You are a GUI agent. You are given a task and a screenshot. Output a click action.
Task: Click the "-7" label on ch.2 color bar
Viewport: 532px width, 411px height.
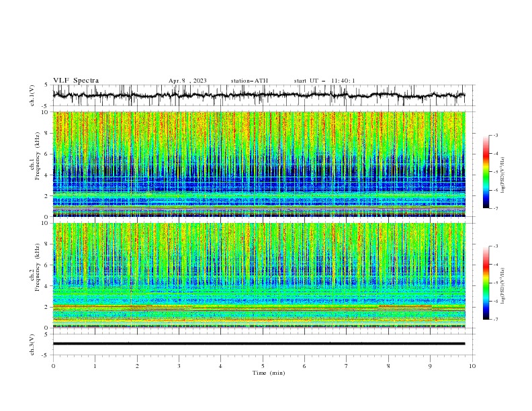[x=495, y=320]
